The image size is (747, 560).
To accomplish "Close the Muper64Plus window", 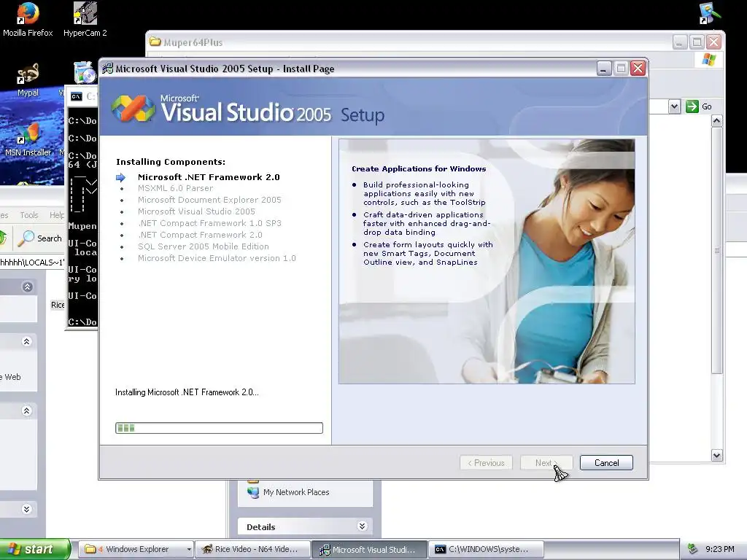I will click(x=713, y=42).
